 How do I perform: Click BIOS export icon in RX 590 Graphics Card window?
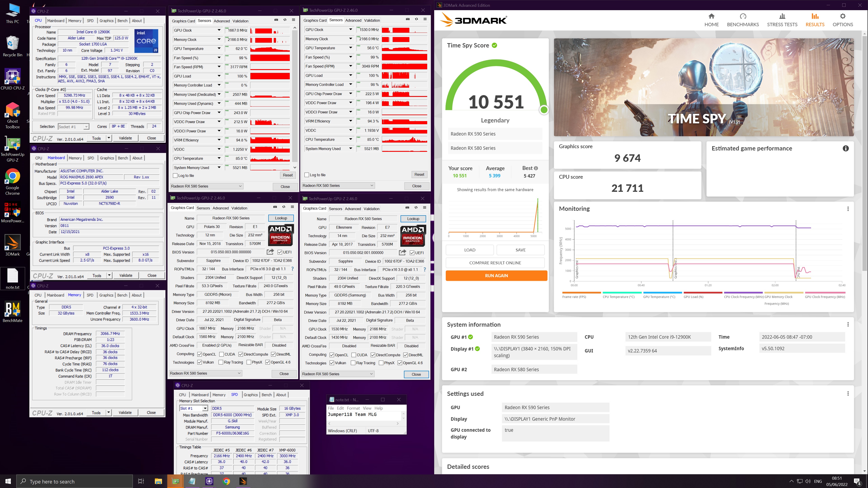point(270,252)
